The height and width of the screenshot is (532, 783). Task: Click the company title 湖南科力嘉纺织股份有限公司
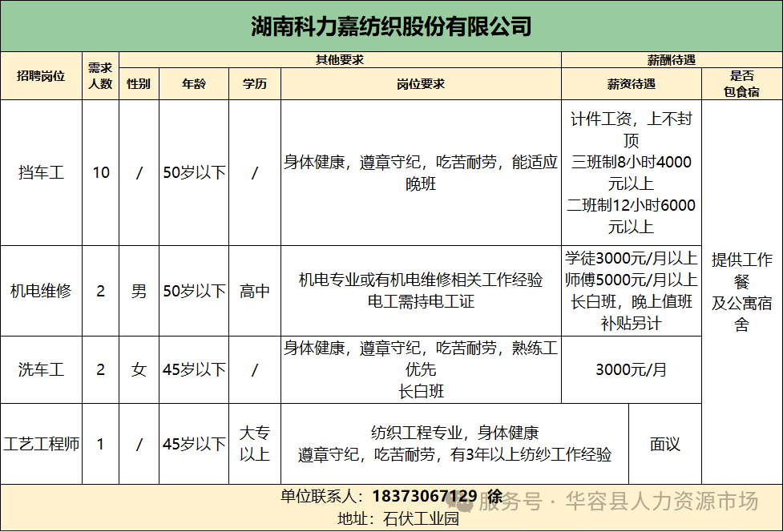pyautogui.click(x=391, y=26)
